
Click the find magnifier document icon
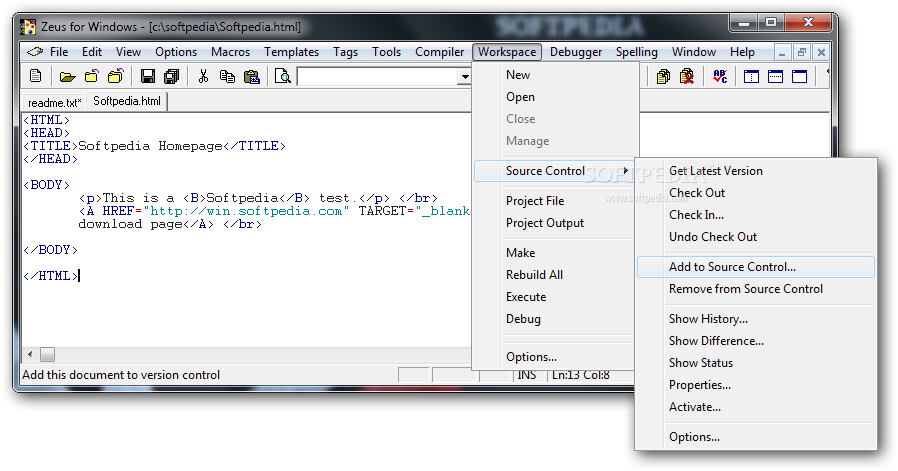(x=283, y=76)
